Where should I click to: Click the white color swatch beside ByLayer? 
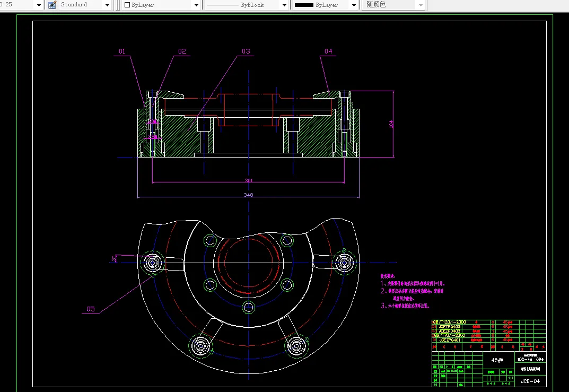127,5
